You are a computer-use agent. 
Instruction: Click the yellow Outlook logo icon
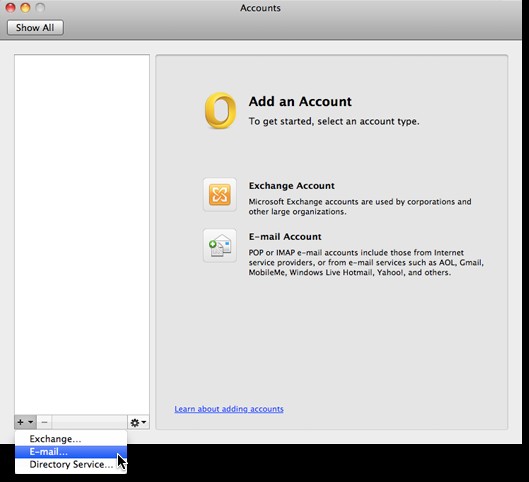220,111
